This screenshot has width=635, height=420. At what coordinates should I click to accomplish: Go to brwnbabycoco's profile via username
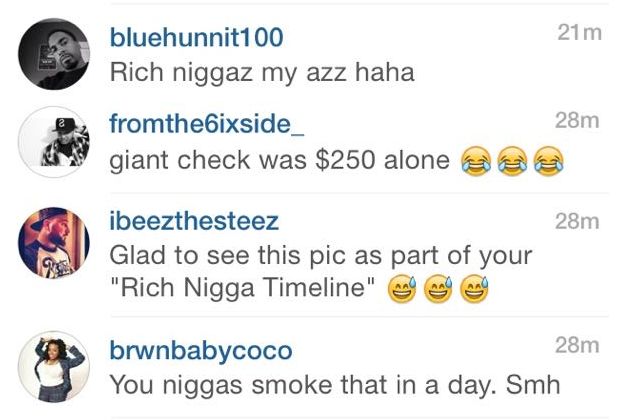point(201,350)
